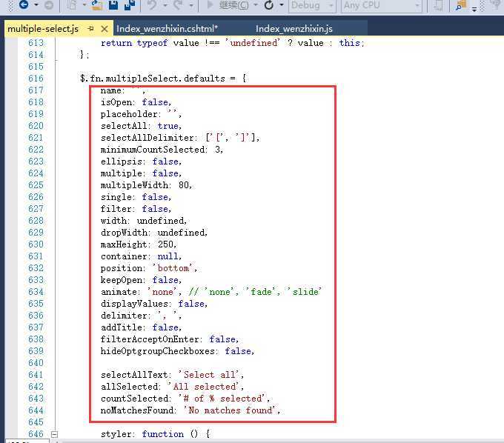Click the "countSelected: '# of % selected'" line
The image size is (504, 443).
tap(185, 399)
